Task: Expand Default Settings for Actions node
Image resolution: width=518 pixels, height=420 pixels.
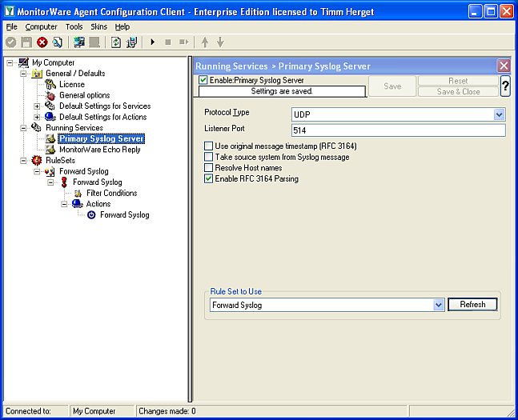Action: tap(37, 117)
